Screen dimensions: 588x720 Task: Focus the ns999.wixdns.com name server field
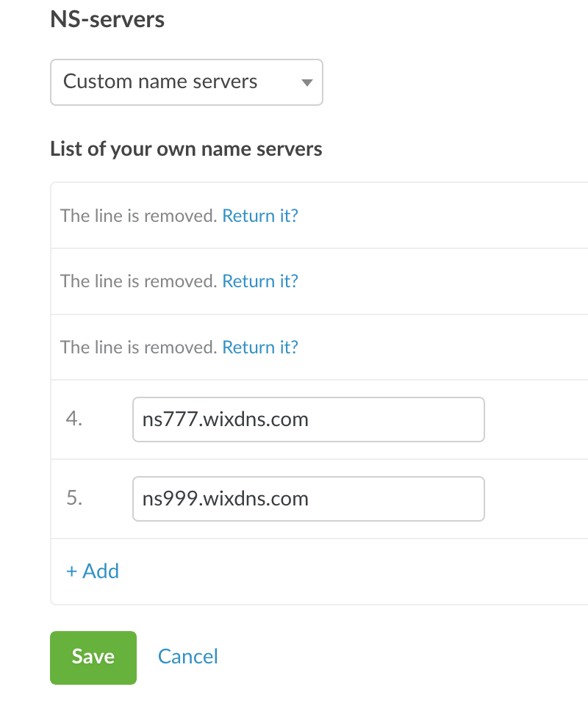[x=308, y=499]
